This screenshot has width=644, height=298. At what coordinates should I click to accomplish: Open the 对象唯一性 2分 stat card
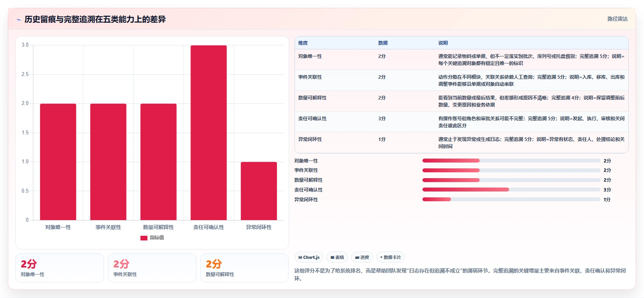click(60, 268)
